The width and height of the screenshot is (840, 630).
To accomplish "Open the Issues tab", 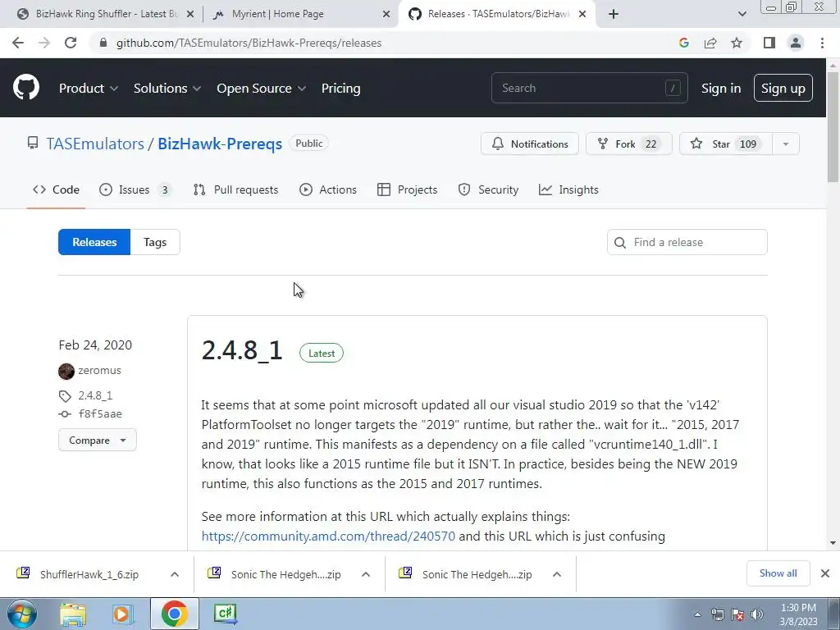I will (x=135, y=189).
